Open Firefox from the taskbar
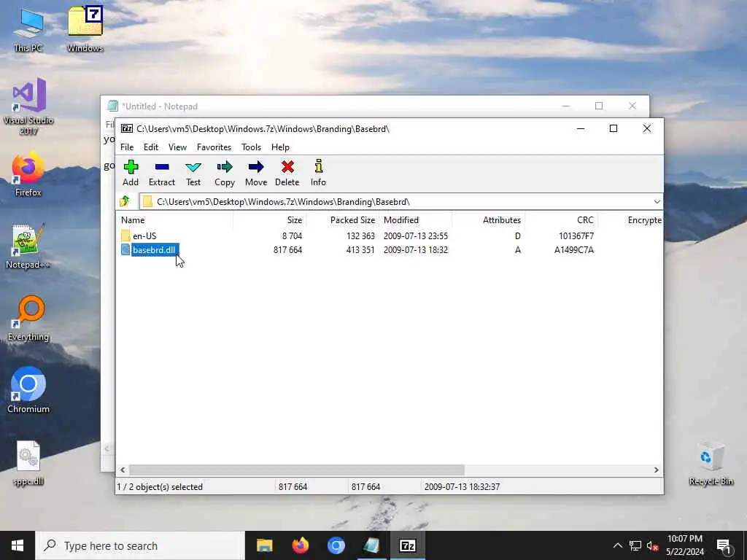The height and width of the screenshot is (560, 747). (x=300, y=545)
